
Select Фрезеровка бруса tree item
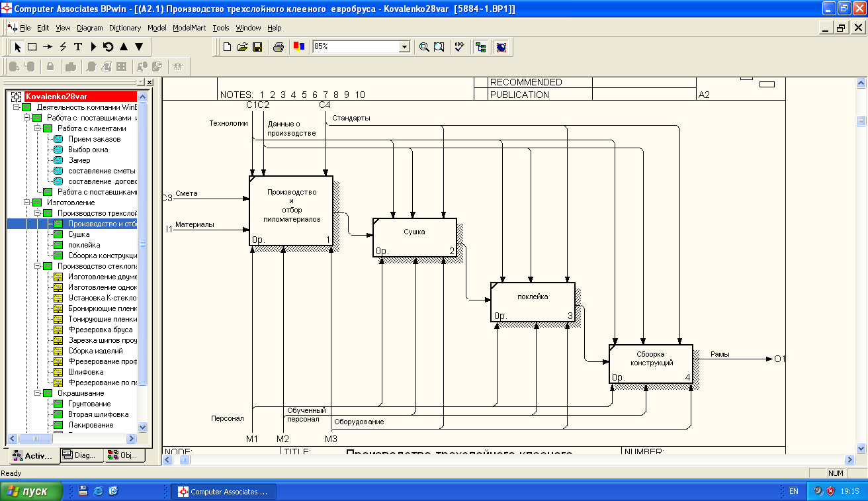101,330
